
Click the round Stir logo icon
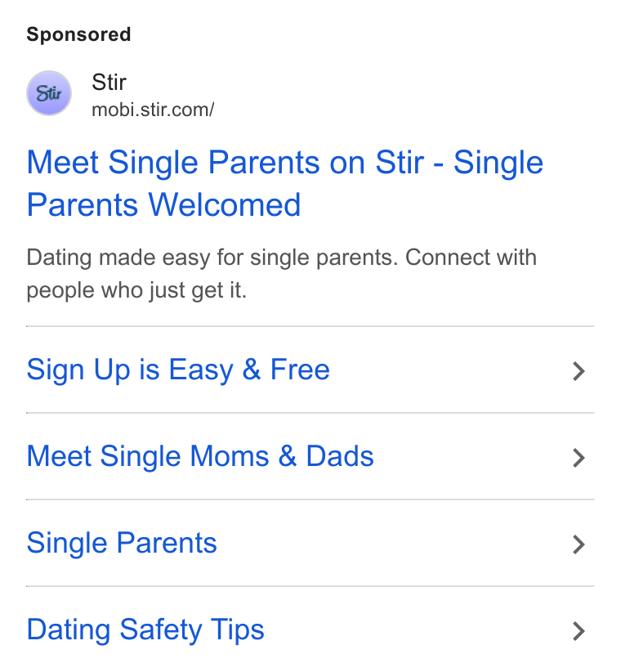49,93
